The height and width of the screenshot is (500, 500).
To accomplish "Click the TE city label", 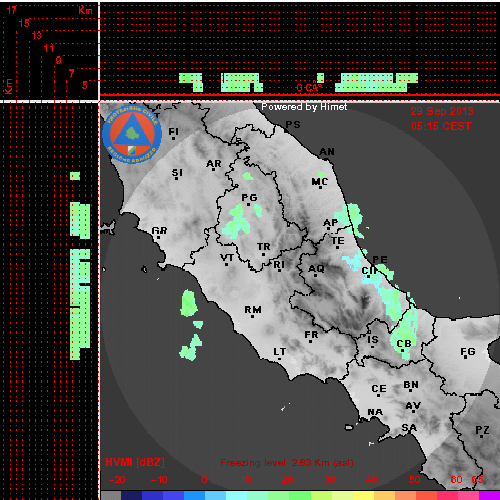I will (x=338, y=241).
